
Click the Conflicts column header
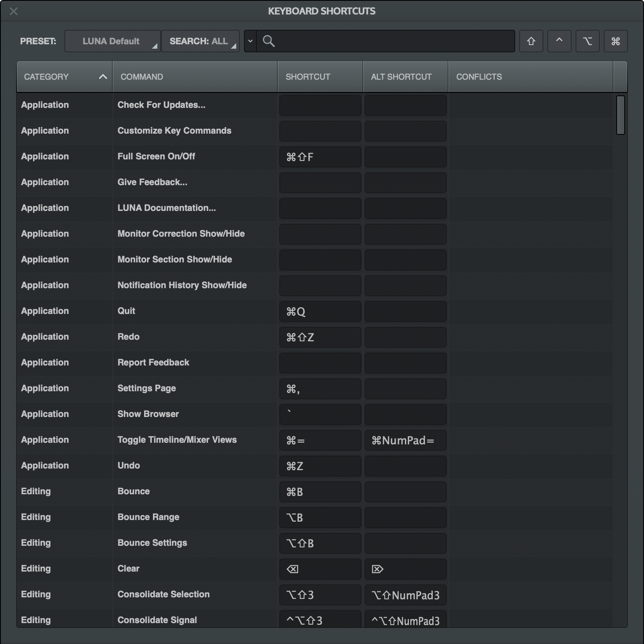(x=530, y=77)
